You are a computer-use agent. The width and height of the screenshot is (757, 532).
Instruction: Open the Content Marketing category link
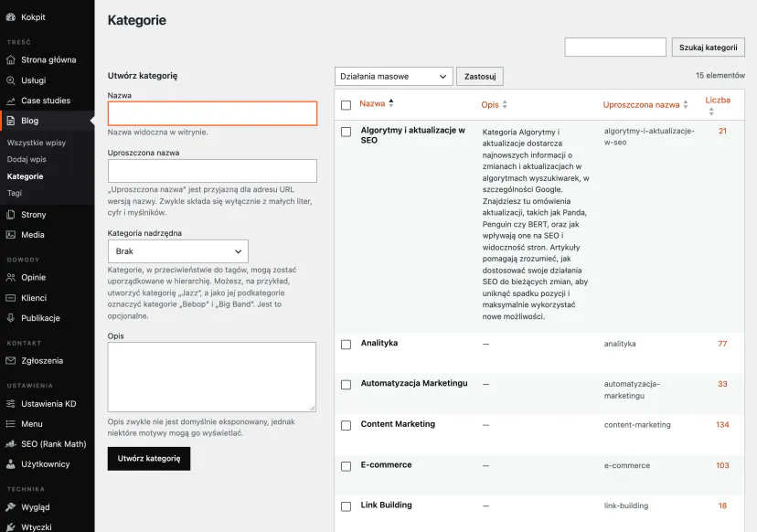398,424
